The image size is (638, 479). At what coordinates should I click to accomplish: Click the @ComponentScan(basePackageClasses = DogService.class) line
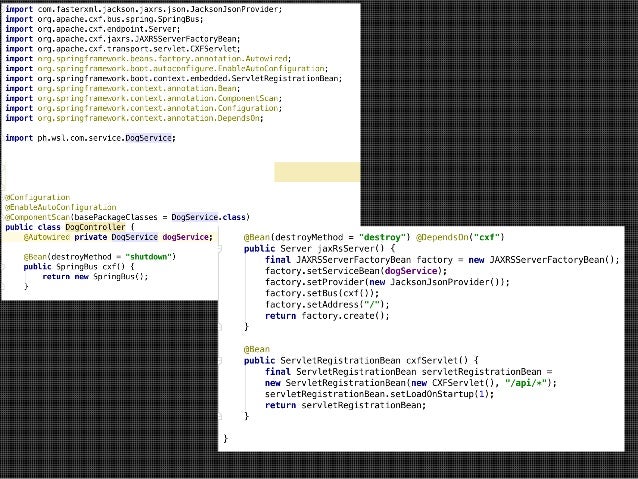127,217
